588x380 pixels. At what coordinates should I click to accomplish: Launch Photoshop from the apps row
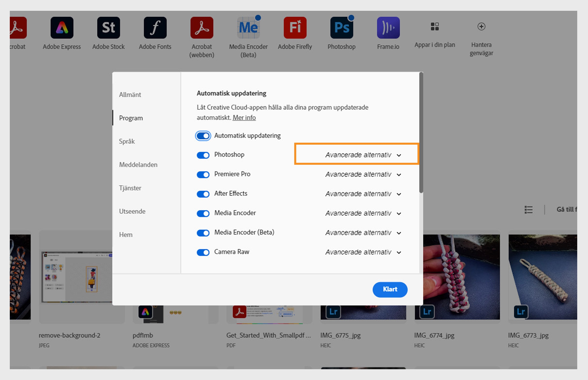click(x=341, y=27)
